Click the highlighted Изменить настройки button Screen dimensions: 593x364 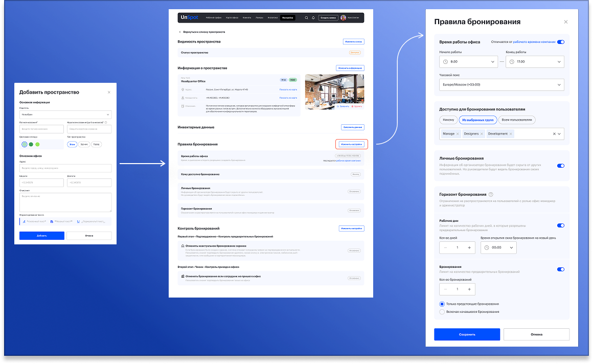tap(352, 144)
